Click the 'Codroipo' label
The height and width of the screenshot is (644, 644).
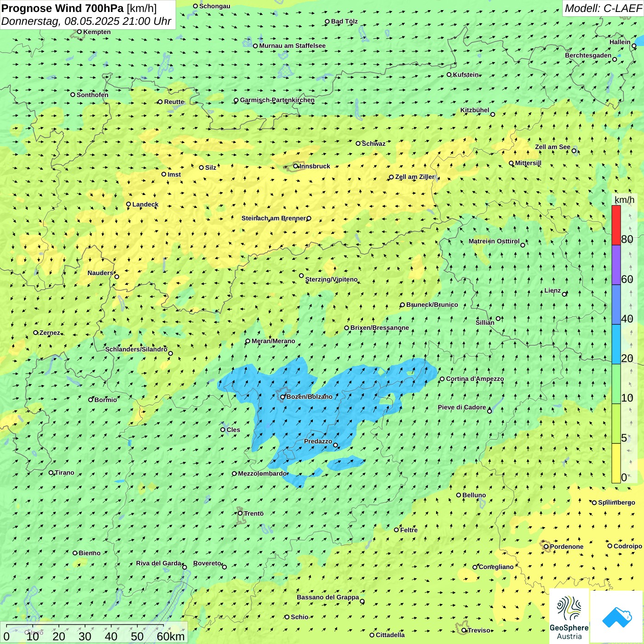(627, 546)
